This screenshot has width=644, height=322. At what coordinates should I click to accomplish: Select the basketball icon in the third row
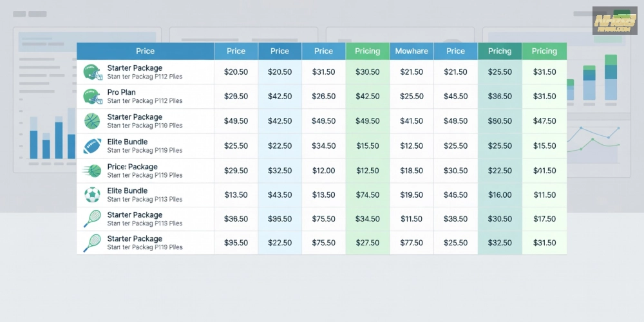[x=92, y=121]
